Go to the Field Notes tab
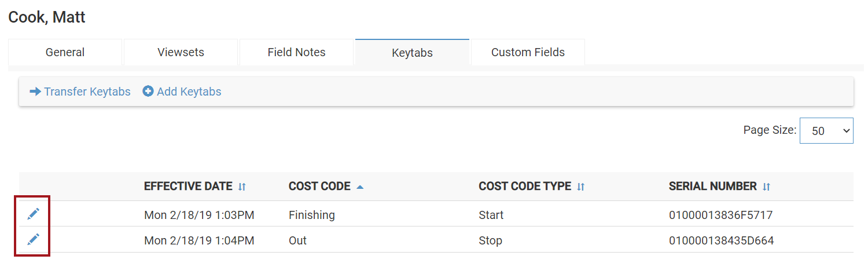This screenshot has height=274, width=868. pyautogui.click(x=296, y=52)
